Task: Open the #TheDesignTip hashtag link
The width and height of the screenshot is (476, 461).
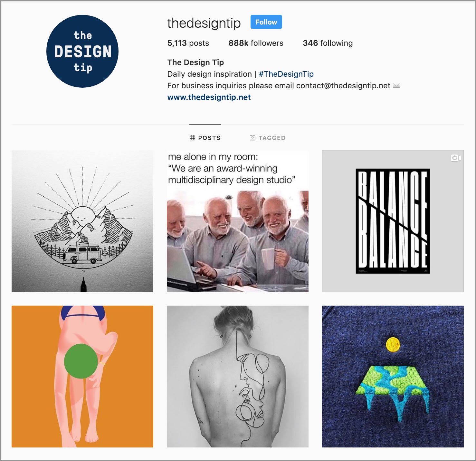Action: [286, 74]
